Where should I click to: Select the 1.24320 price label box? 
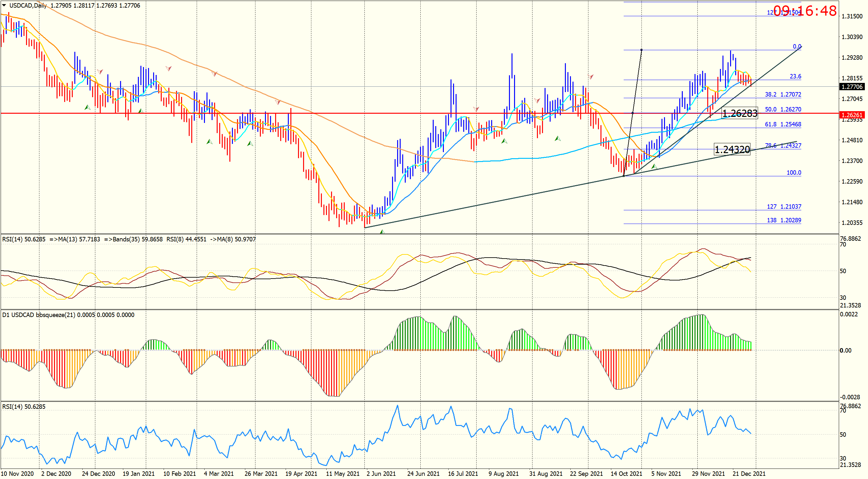(732, 149)
